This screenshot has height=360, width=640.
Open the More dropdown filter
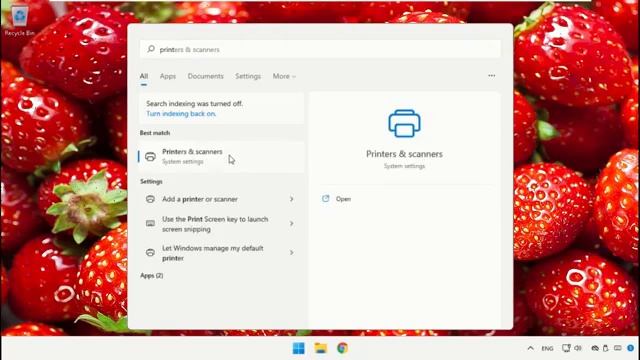(284, 76)
